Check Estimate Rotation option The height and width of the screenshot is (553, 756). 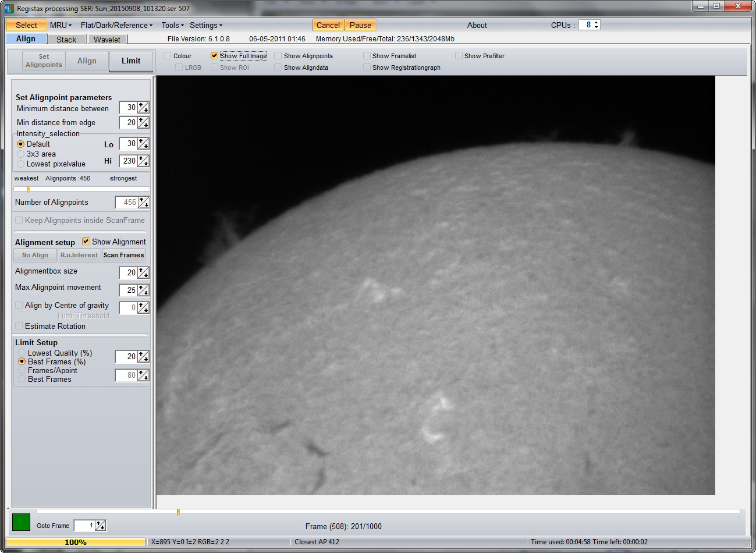[x=19, y=326]
